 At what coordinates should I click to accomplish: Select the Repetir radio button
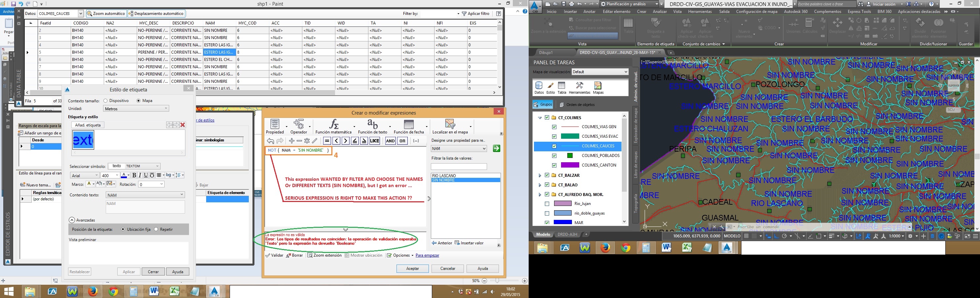[x=156, y=229]
